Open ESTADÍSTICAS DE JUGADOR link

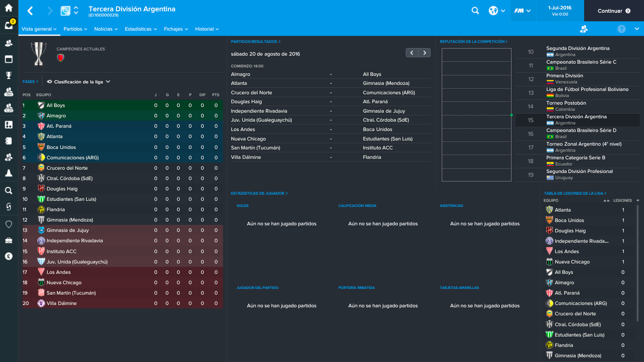[259, 193]
